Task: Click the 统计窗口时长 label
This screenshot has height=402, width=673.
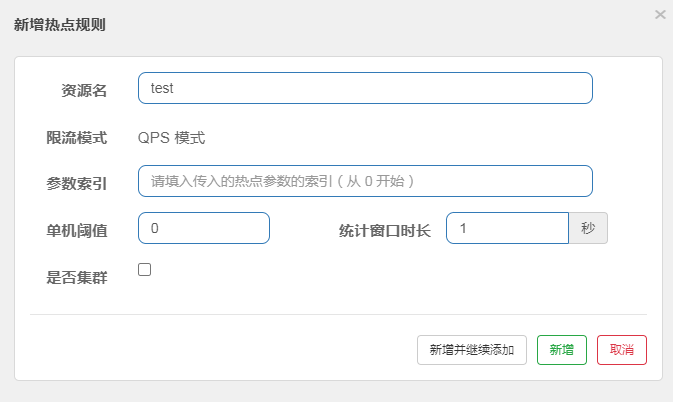Action: 384,230
